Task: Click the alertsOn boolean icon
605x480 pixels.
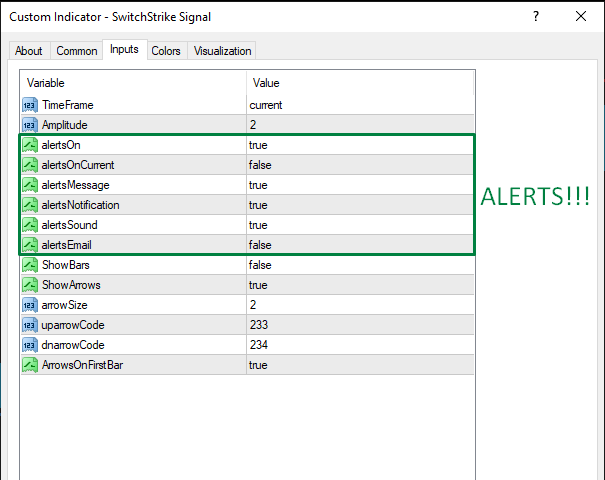Action: 29,145
